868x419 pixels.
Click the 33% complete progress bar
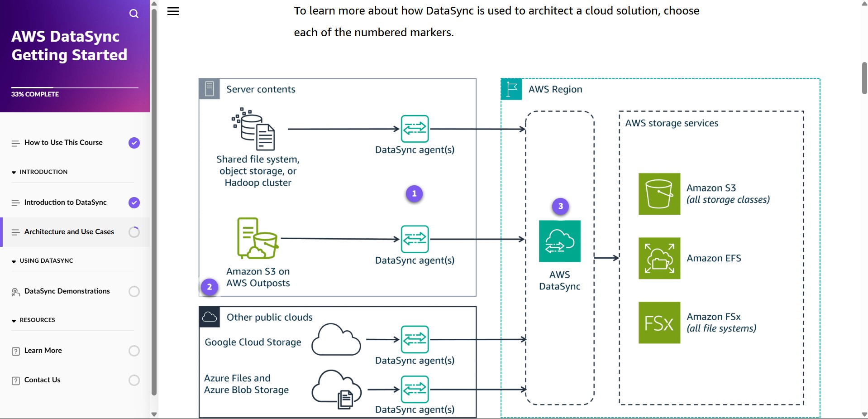coord(75,87)
